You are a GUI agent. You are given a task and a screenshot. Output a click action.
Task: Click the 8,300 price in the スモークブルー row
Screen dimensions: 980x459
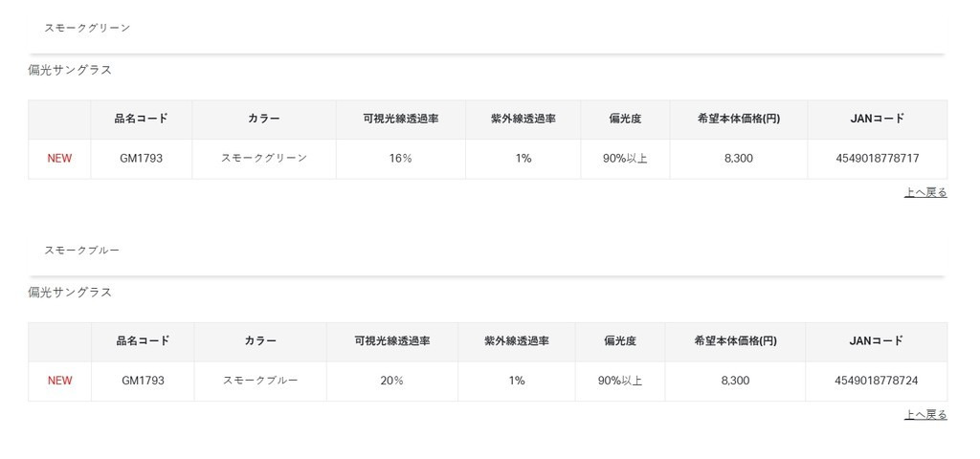click(x=735, y=381)
